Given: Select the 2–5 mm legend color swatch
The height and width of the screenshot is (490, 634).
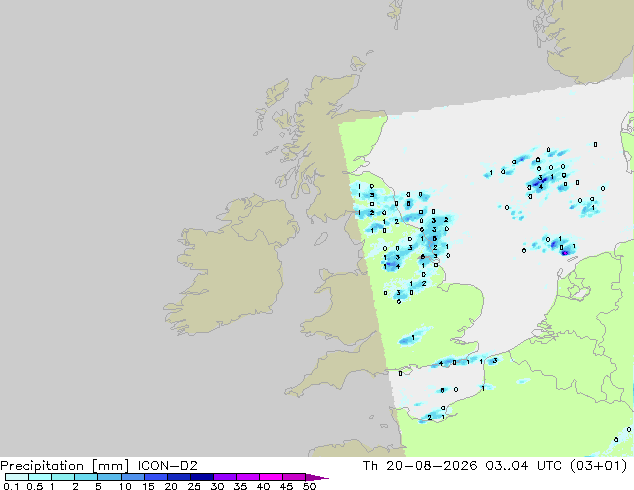Looking at the screenshot, I should 86,477.
